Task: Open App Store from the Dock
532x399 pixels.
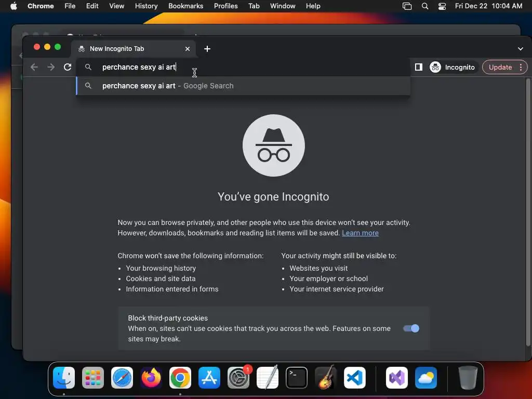Action: click(x=209, y=378)
